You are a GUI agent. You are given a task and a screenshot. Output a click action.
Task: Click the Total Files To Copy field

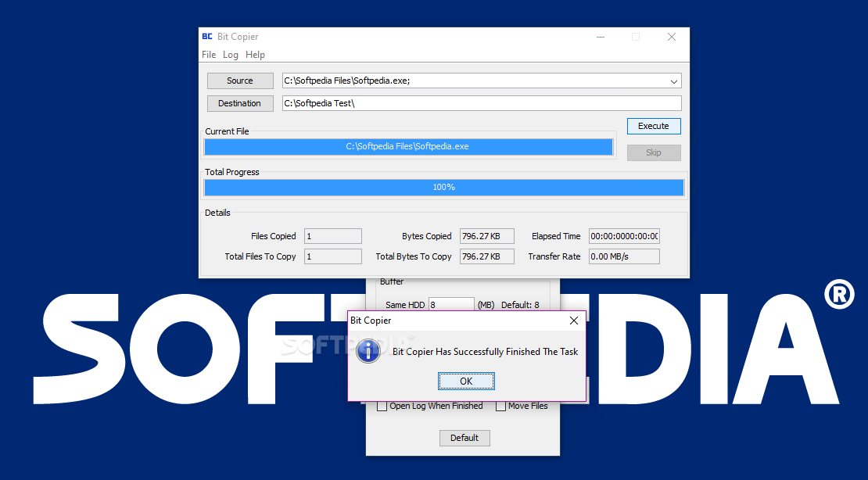click(x=332, y=256)
